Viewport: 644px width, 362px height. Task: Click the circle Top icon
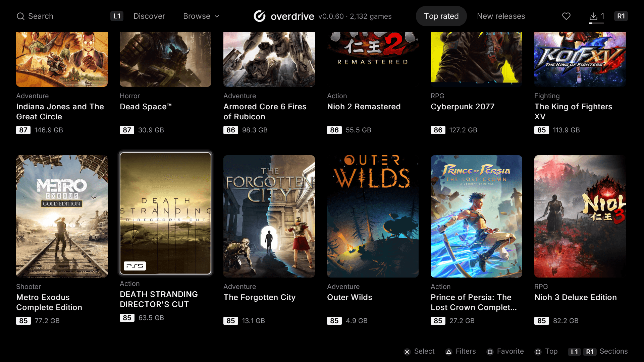coord(538,352)
